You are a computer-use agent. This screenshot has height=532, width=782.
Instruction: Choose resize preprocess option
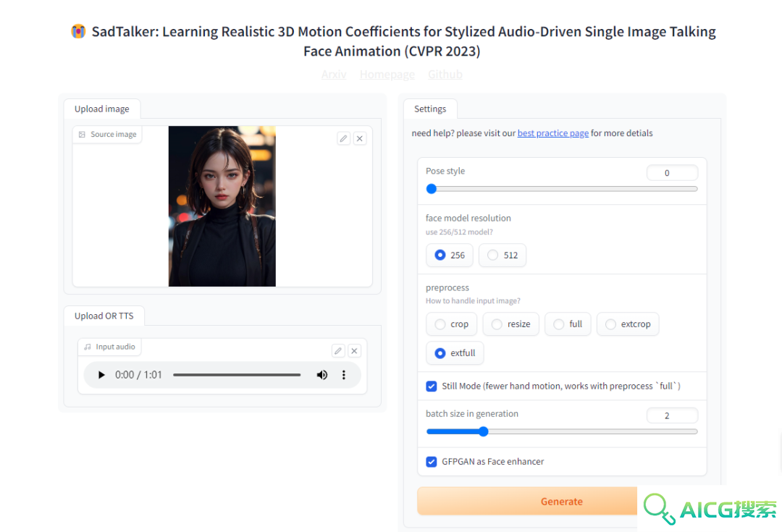(510, 324)
